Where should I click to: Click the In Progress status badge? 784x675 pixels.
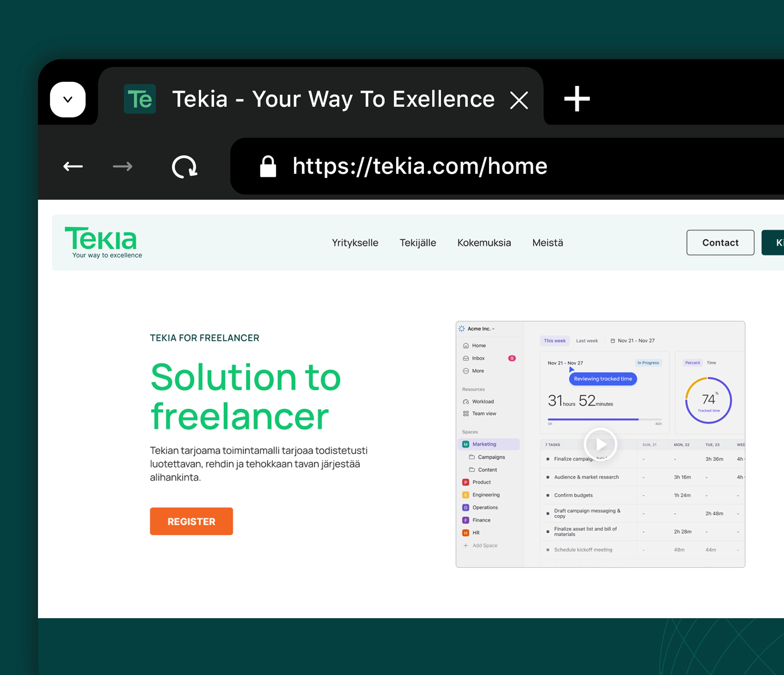tap(648, 363)
